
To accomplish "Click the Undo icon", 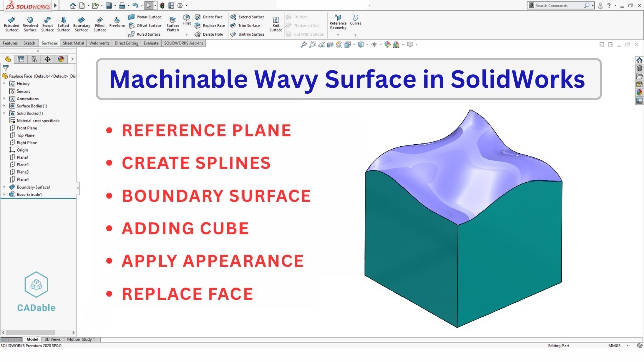I will (x=135, y=6).
